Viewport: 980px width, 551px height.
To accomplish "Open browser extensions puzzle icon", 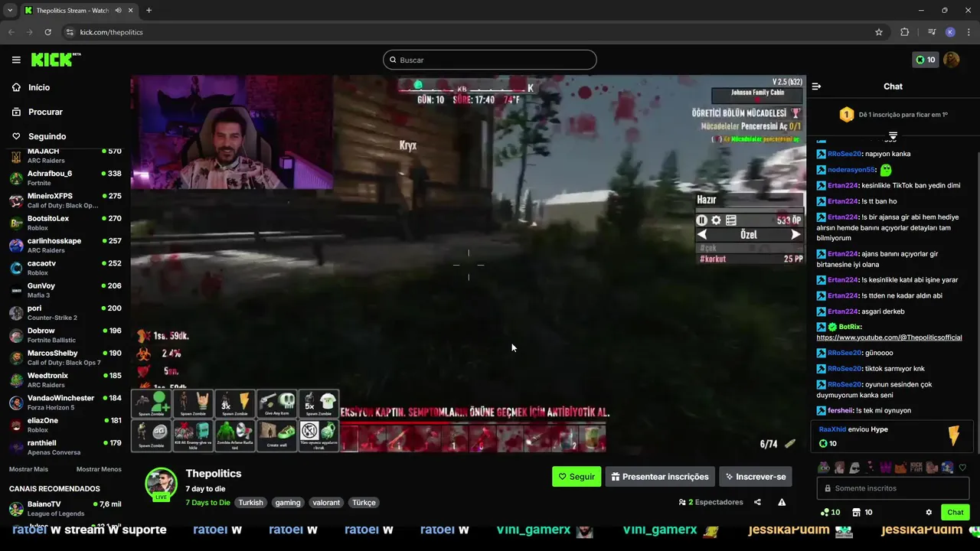I will 904,32.
